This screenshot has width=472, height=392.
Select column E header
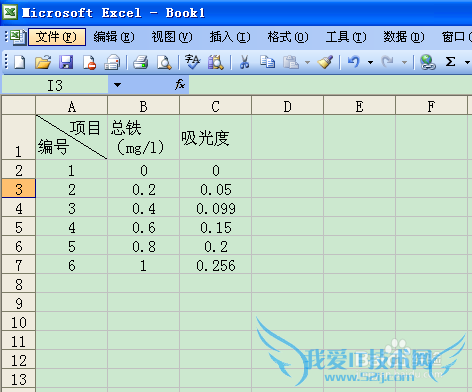click(360, 106)
